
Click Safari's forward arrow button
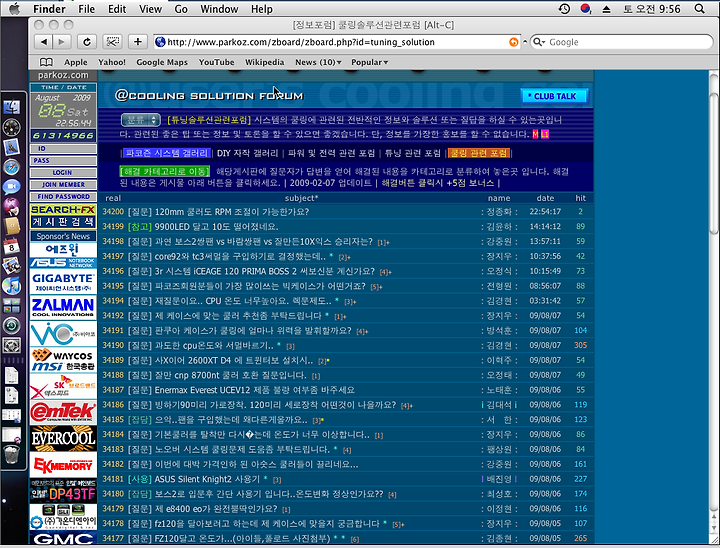tap(61, 42)
